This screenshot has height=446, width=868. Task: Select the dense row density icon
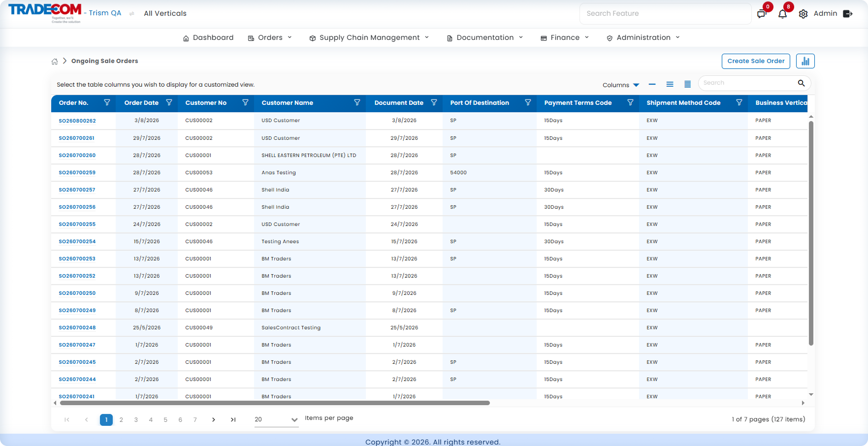[x=688, y=84]
